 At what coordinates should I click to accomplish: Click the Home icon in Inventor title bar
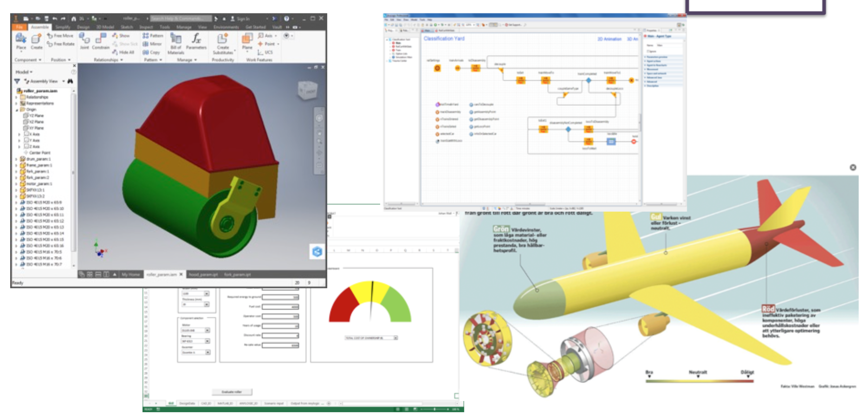tap(73, 19)
